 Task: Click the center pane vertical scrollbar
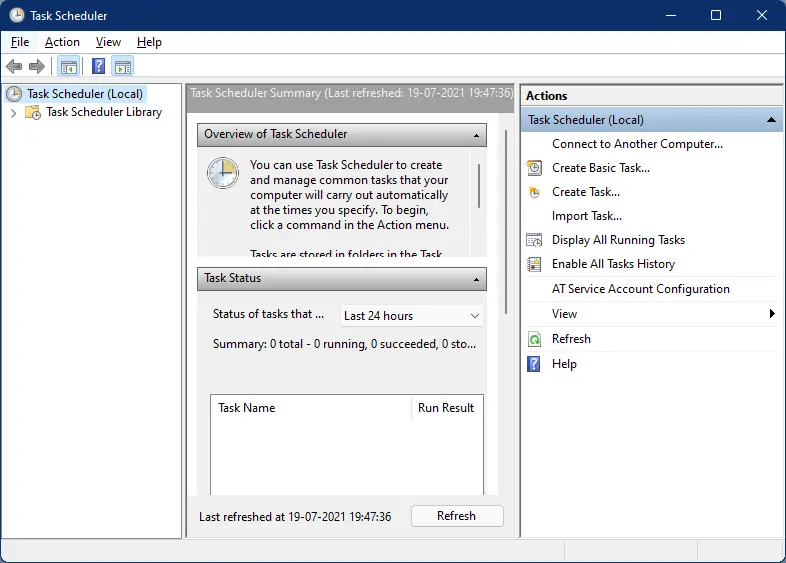506,222
